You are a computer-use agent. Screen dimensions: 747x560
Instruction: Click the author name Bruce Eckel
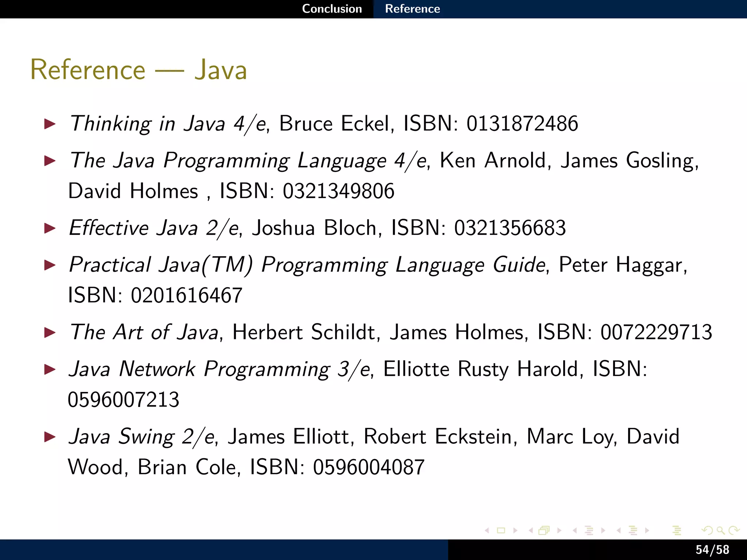pos(334,123)
